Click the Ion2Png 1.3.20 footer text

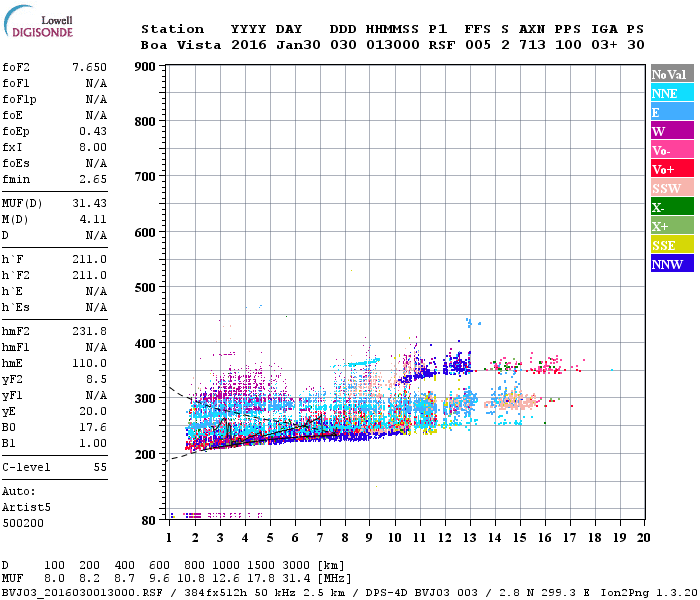pyautogui.click(x=649, y=593)
